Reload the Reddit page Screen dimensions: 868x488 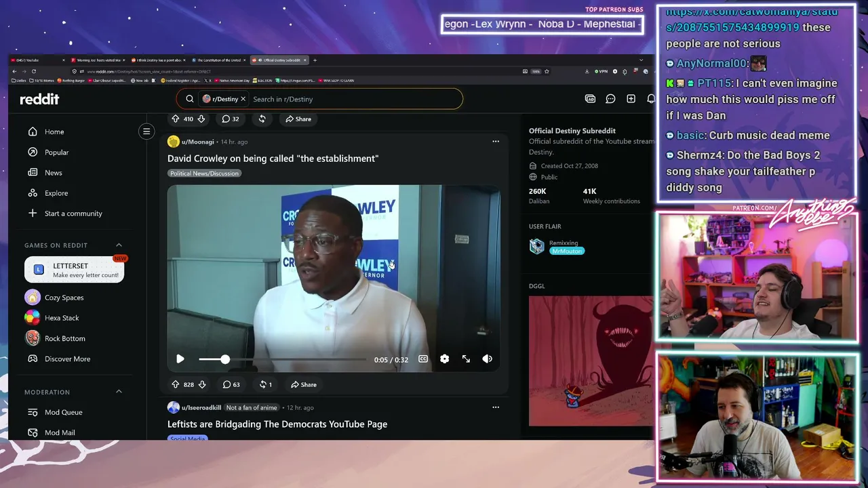33,71
